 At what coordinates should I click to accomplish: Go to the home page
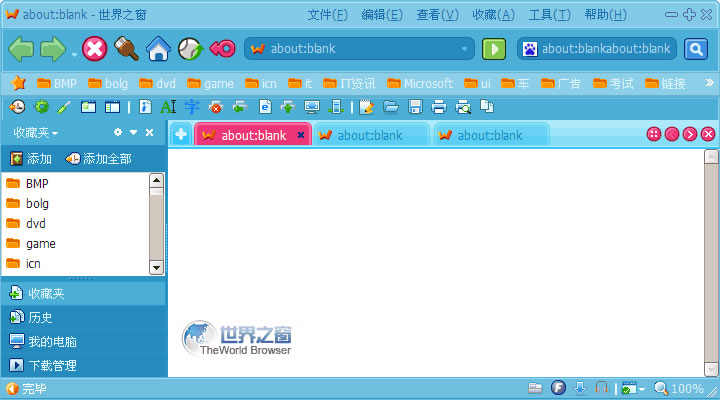click(158, 49)
